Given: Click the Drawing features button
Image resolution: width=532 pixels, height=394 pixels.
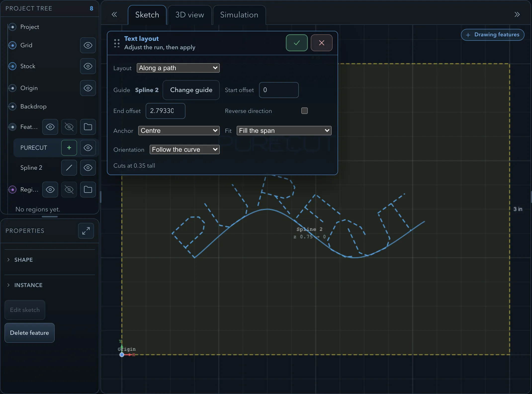Looking at the screenshot, I should pyautogui.click(x=492, y=35).
